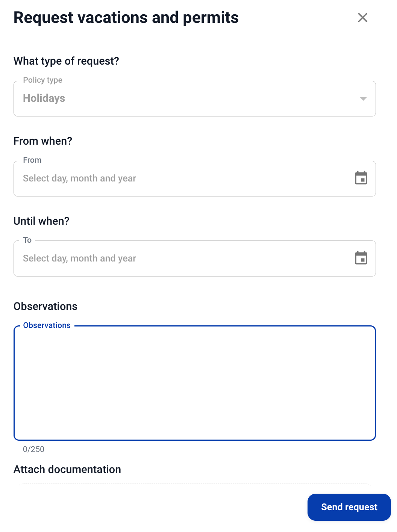Click the Attach documentation heading
Image resolution: width=397 pixels, height=532 pixels.
[x=67, y=469]
